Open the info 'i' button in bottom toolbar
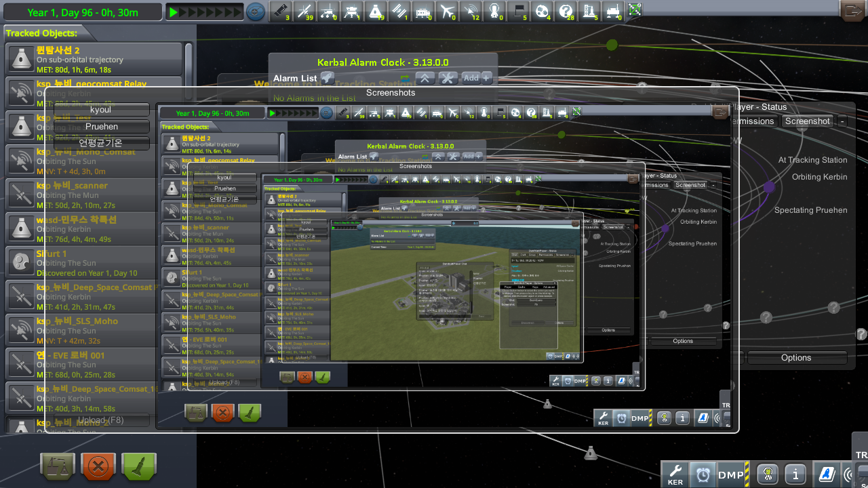Viewport: 868px width, 488px height. [x=796, y=474]
